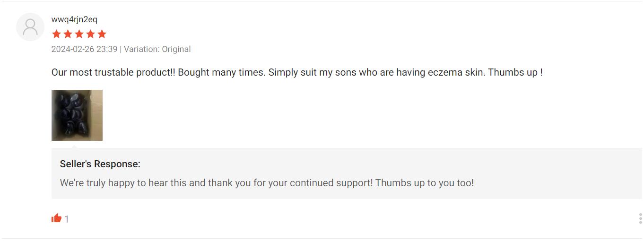Click the fourth rating star

pos(90,34)
